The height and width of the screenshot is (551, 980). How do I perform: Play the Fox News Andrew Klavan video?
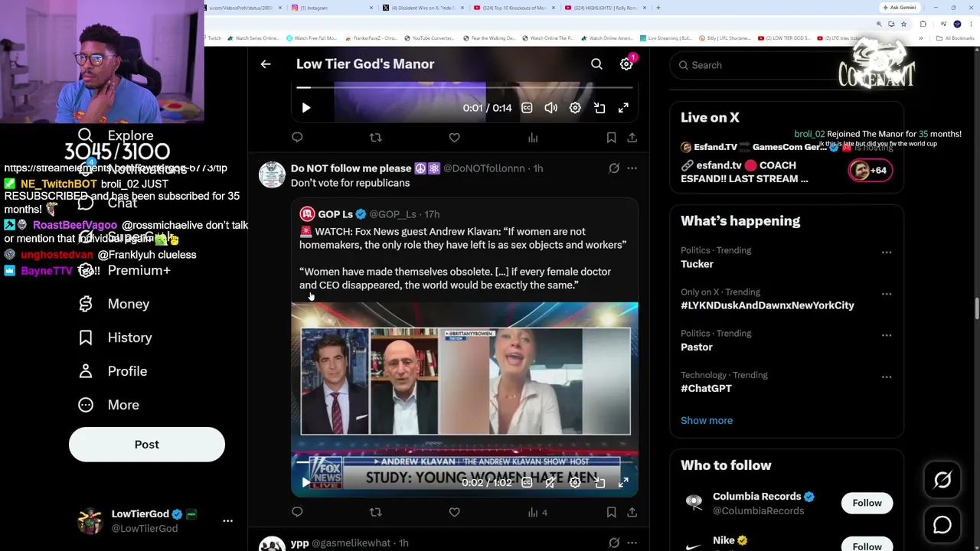[x=305, y=482]
